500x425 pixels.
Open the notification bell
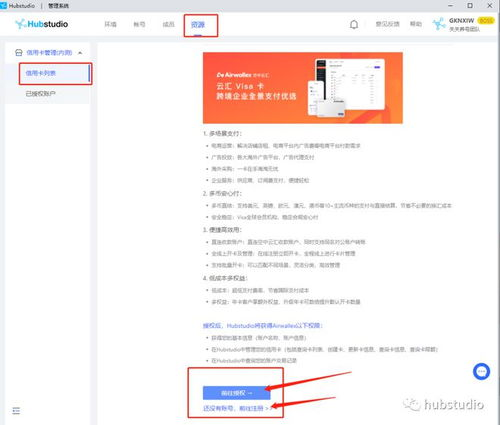(x=354, y=25)
